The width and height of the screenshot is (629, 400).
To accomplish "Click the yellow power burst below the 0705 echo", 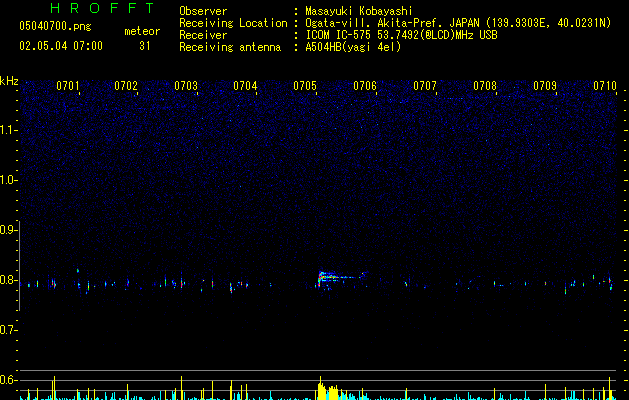I will (328, 390).
